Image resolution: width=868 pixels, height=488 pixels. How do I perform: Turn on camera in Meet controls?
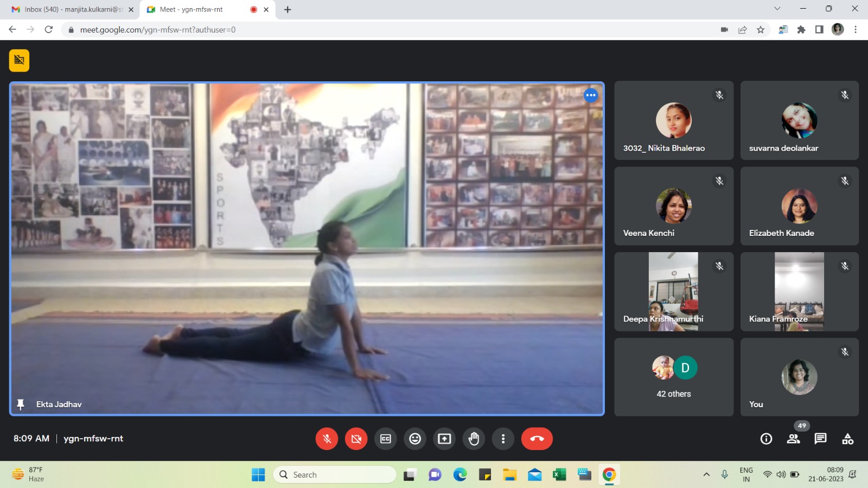356,439
